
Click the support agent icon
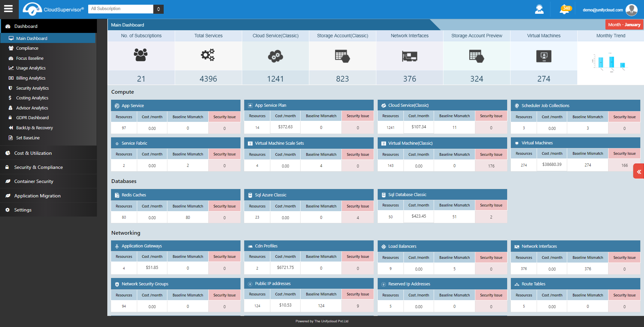pyautogui.click(x=539, y=9)
